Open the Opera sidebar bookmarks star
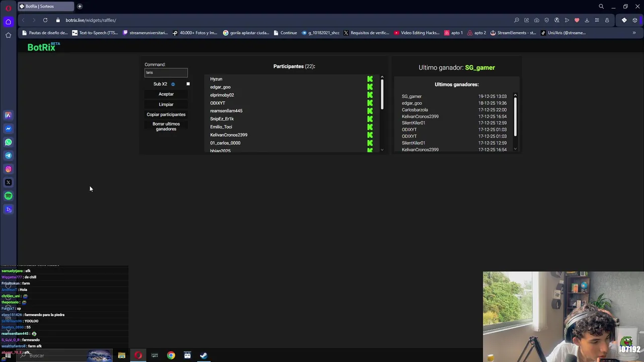The height and width of the screenshot is (362, 644). [8, 35]
